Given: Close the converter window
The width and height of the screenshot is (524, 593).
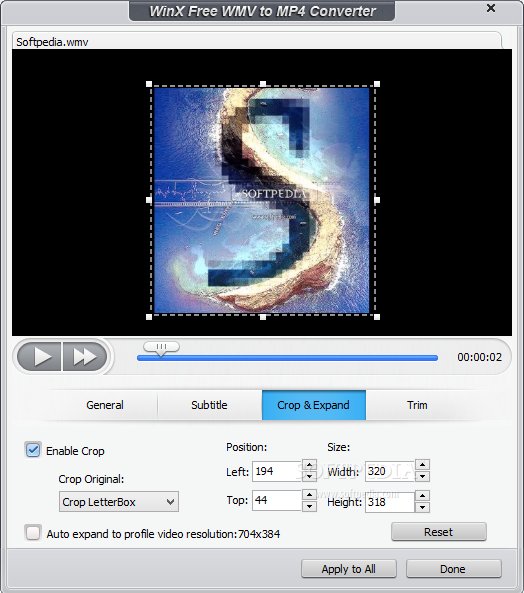Looking at the screenshot, I should 491,8.
